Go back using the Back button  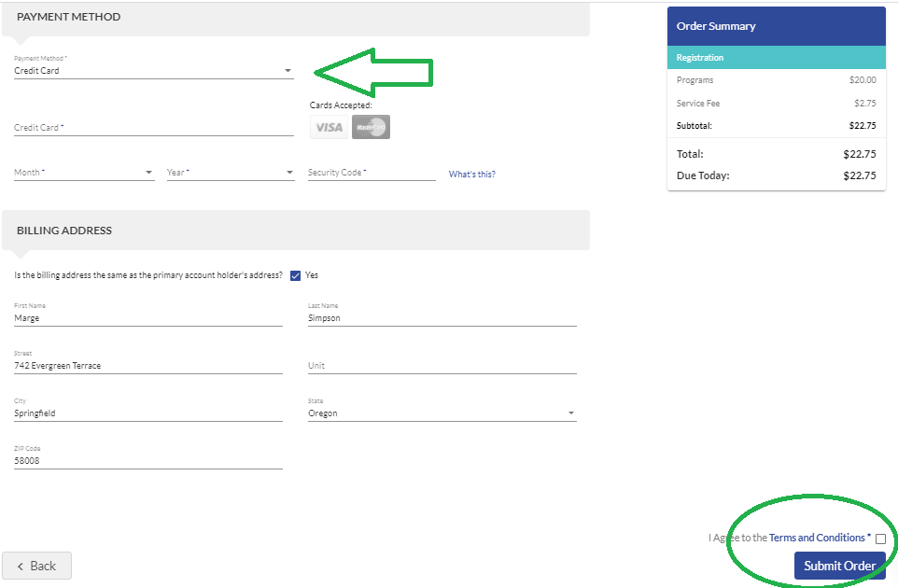tap(36, 566)
